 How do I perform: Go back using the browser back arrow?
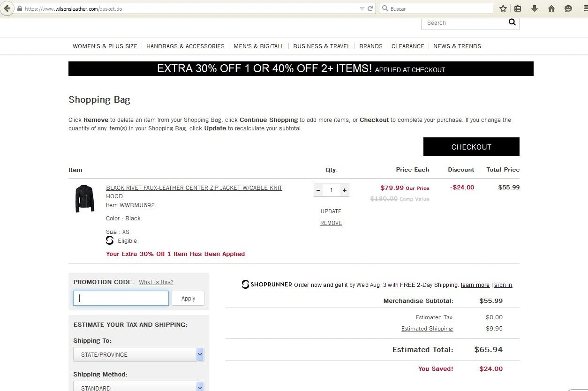7,8
